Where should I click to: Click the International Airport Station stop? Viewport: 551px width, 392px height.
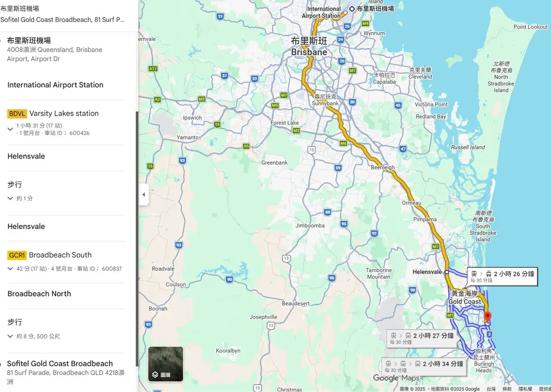point(55,85)
